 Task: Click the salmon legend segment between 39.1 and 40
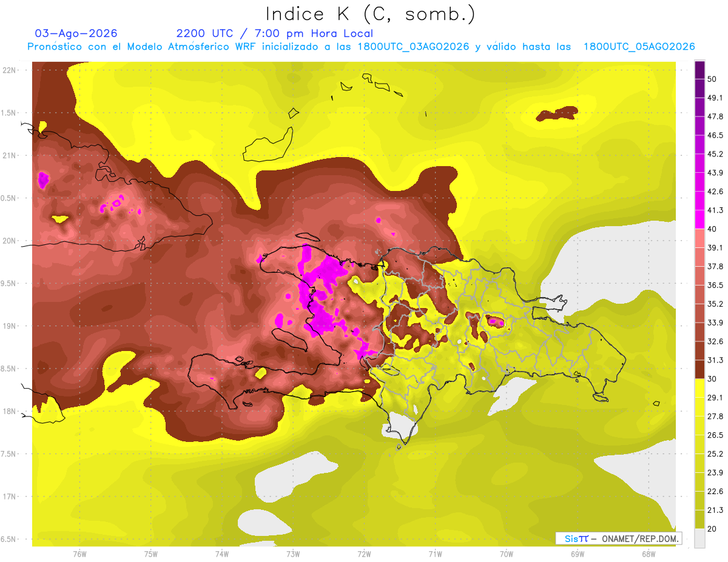[699, 238]
